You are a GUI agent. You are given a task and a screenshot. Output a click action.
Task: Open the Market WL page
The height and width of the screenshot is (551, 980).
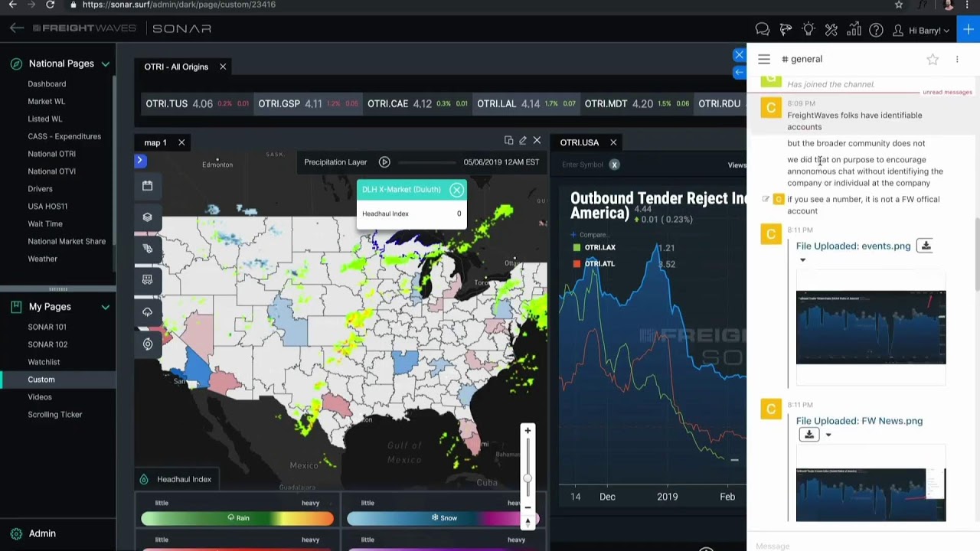tap(46, 101)
